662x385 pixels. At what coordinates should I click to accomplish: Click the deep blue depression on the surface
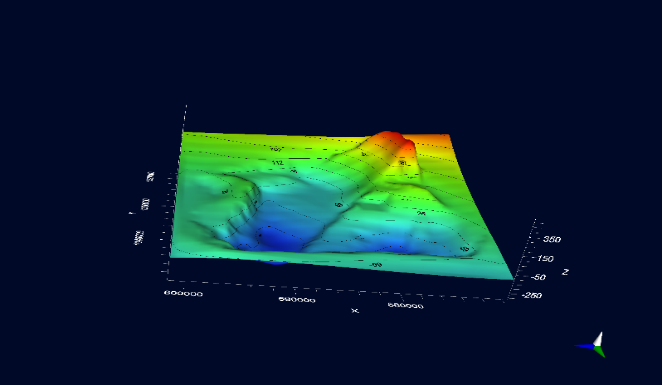pos(279,239)
